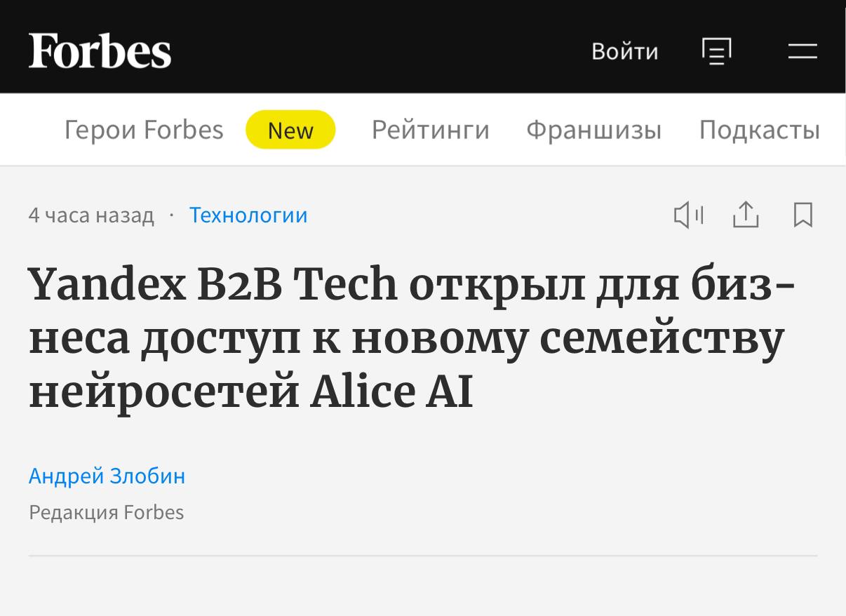Click the magazine issue icon next to Войти

pos(717,51)
